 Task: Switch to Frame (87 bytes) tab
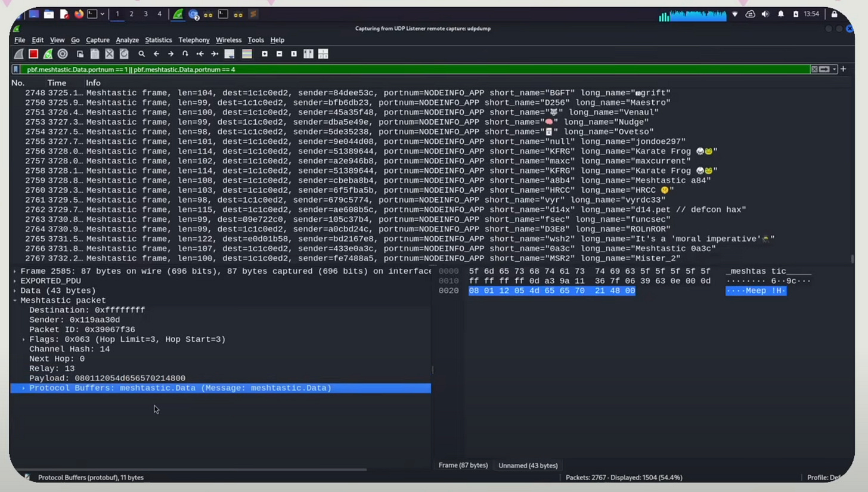coord(463,465)
